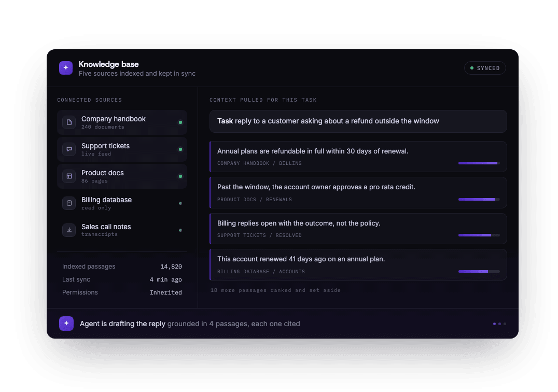This screenshot has height=392, width=558.
Task: Click the Support tickets chat bubble icon
Action: click(69, 149)
